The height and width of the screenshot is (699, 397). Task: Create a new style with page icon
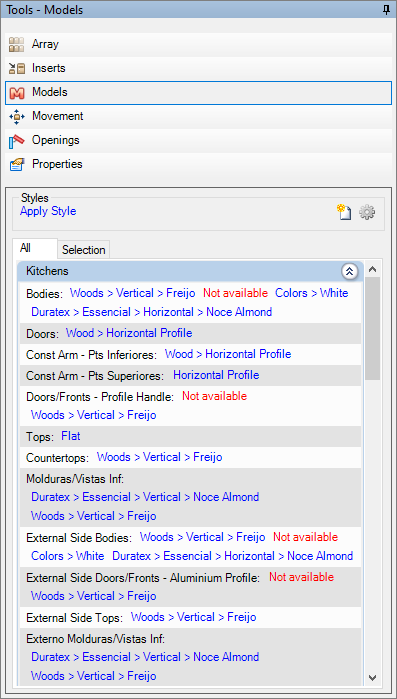[344, 212]
